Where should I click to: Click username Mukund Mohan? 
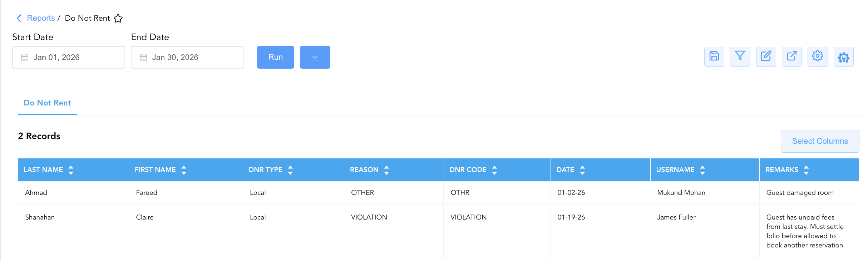[x=681, y=193]
